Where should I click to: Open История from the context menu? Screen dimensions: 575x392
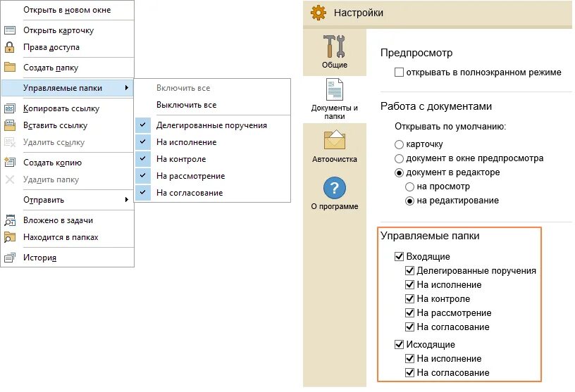pyautogui.click(x=67, y=258)
